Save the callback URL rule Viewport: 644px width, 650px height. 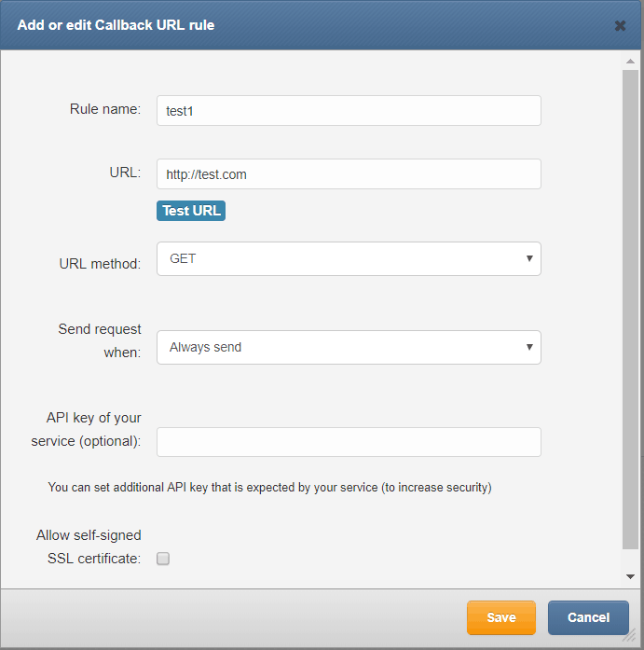501,617
